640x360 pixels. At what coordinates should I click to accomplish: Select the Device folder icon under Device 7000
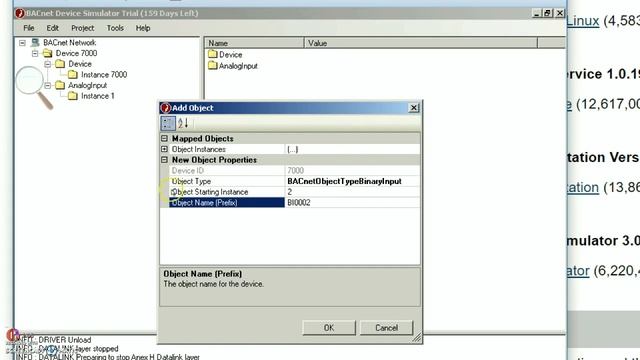(x=60, y=64)
